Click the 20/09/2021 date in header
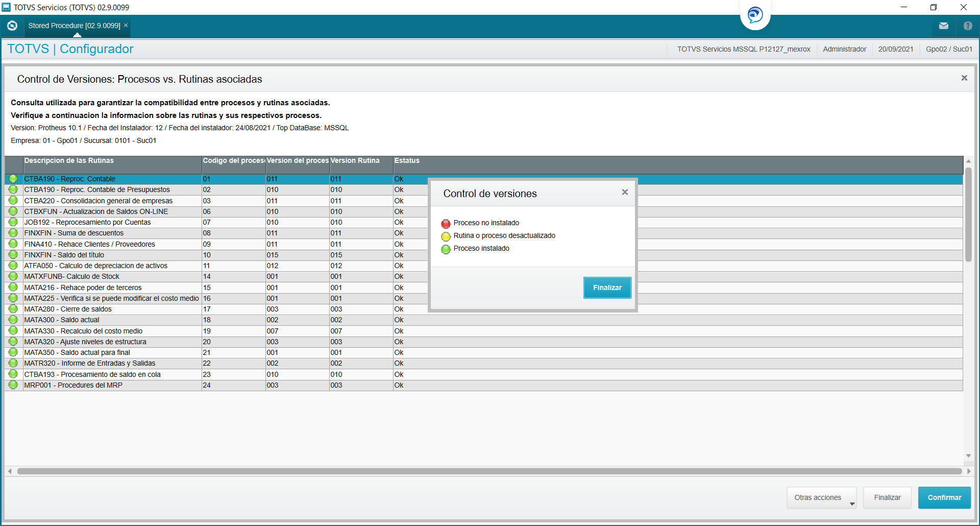The width and height of the screenshot is (980, 526). 895,49
